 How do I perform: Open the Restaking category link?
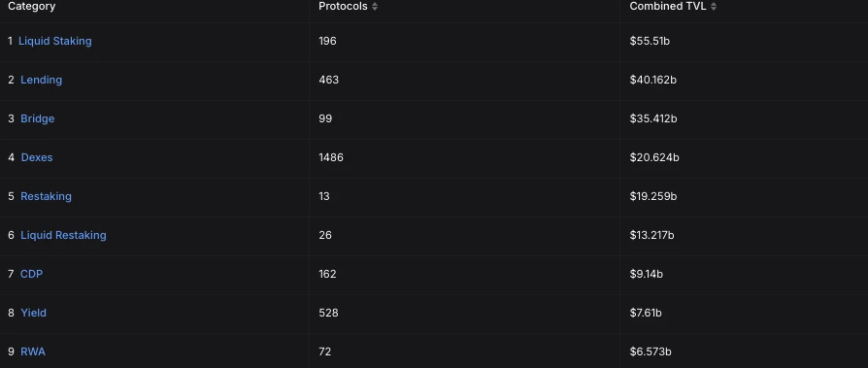tap(46, 196)
